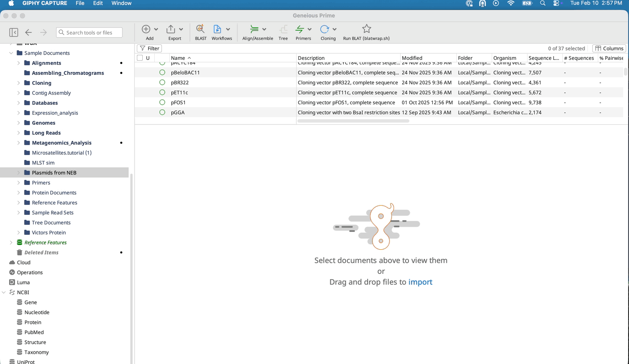The image size is (629, 364).
Task: Click the Export toolbar icon
Action: click(171, 29)
